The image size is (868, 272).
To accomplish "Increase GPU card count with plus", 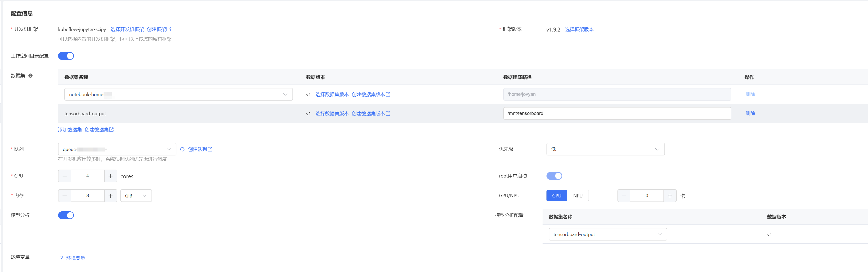I will pyautogui.click(x=670, y=196).
